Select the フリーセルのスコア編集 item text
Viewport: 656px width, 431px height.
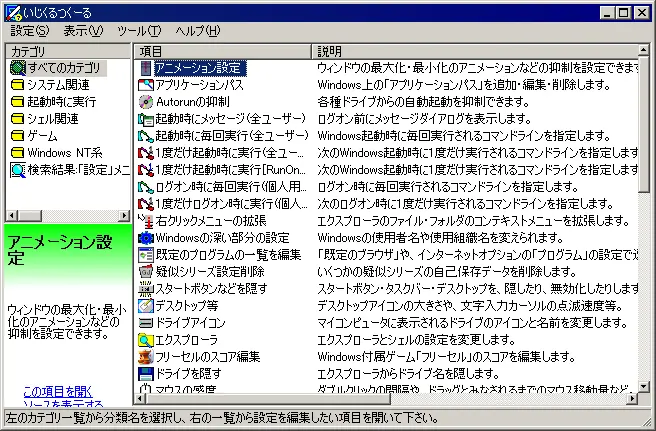[208, 357]
